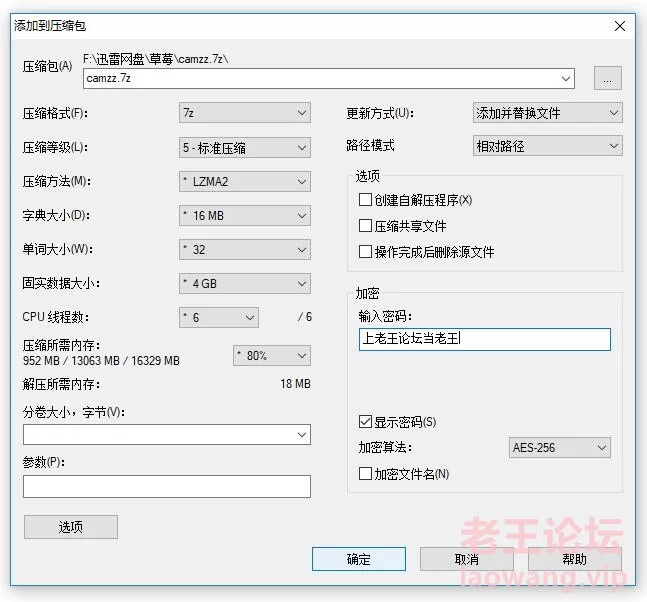Click the 18 MB decompression memory value
Viewport: 647px width, 602px height.
(295, 384)
